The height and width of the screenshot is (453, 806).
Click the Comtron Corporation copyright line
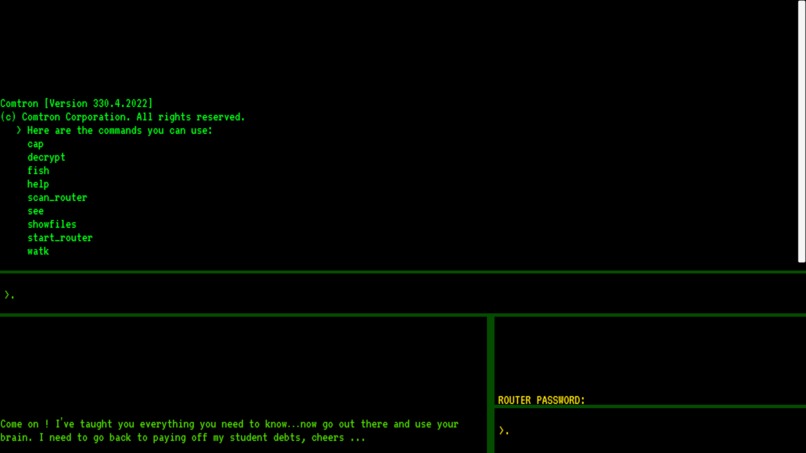point(123,117)
